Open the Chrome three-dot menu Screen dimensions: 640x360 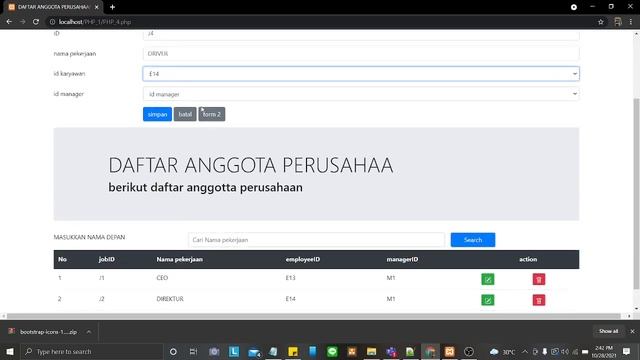coord(631,22)
